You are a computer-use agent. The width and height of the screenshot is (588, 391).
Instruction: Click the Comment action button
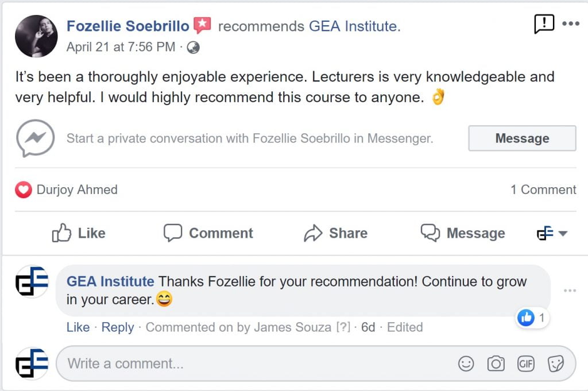(208, 233)
